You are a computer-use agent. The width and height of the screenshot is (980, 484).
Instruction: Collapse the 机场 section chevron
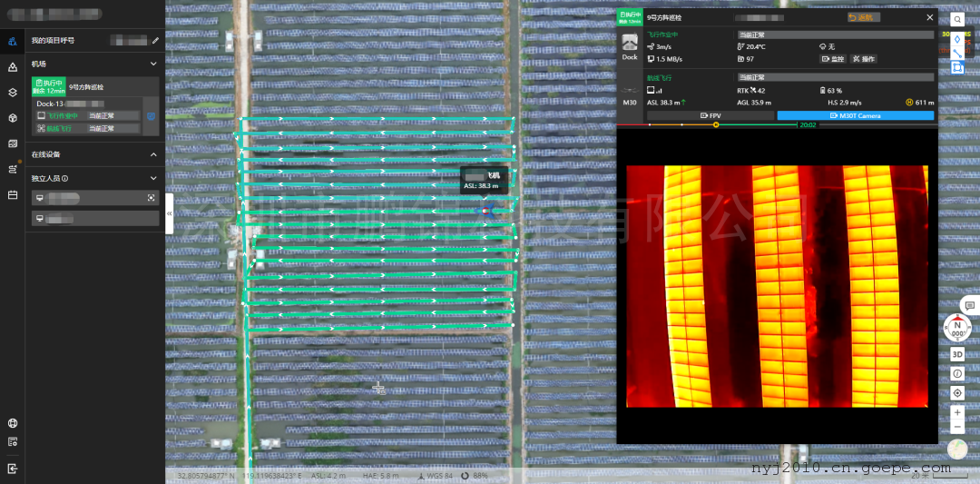coord(153,64)
